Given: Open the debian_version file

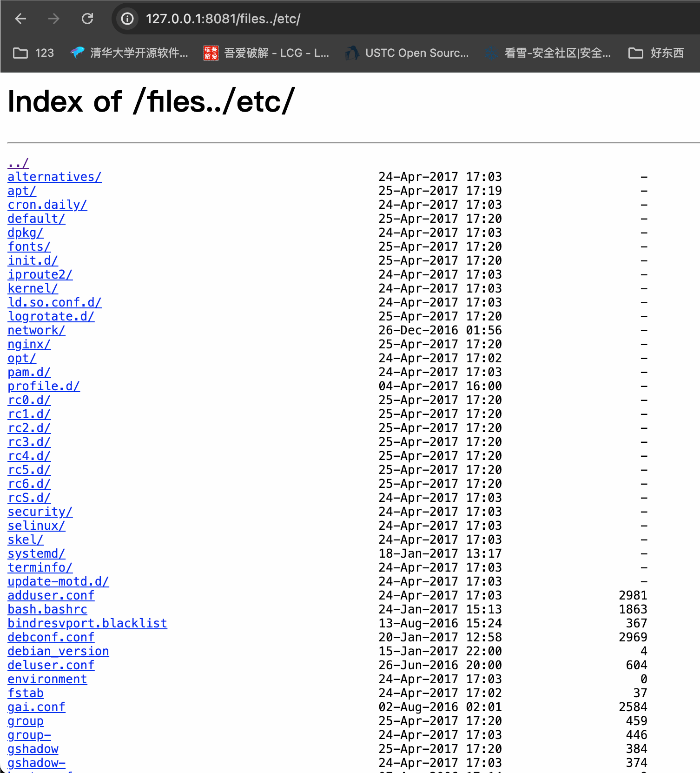Looking at the screenshot, I should pos(58,651).
